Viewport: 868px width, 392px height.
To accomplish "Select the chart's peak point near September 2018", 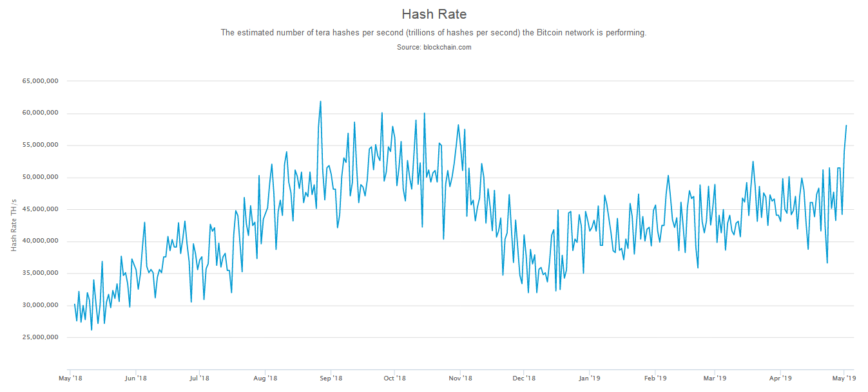I will point(321,100).
